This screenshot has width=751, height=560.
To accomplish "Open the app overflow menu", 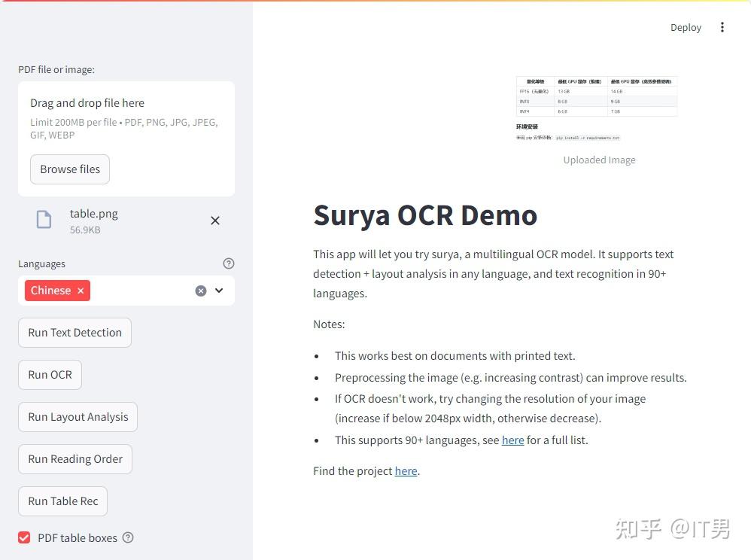I will coord(722,27).
